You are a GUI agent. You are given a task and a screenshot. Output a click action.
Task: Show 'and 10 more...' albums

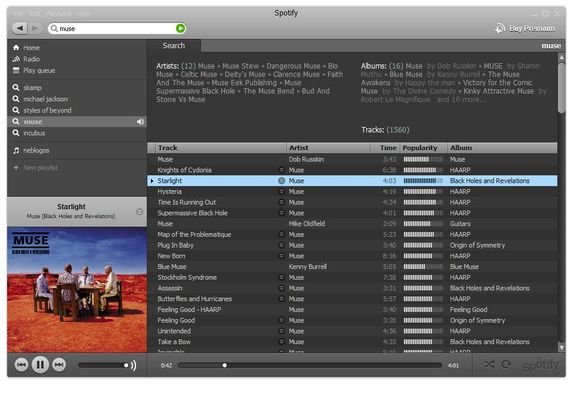pyautogui.click(x=461, y=99)
